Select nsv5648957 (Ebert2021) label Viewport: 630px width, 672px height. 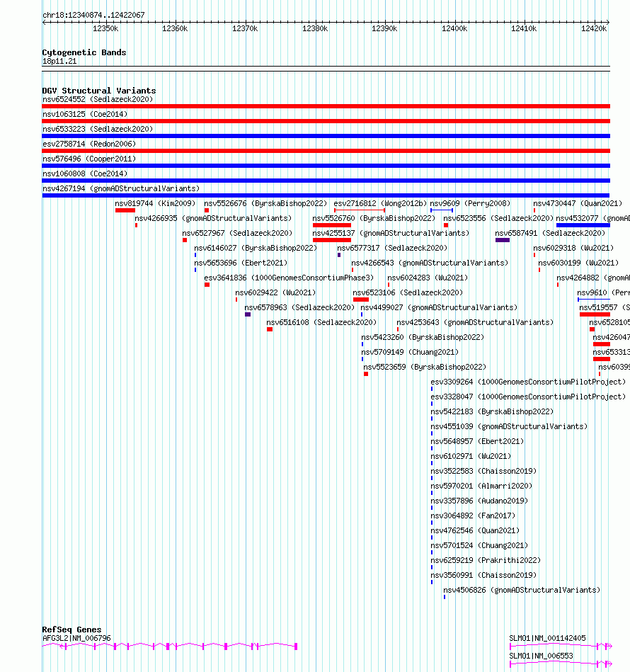click(x=477, y=441)
